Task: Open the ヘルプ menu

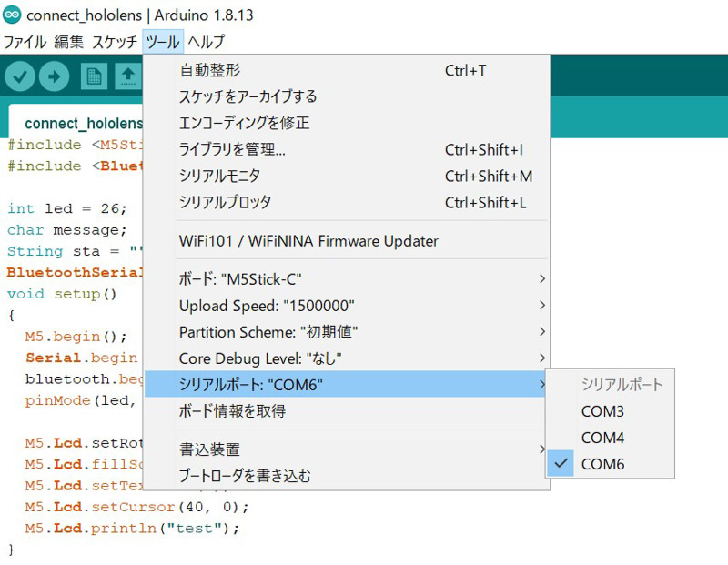Action: 207,42
